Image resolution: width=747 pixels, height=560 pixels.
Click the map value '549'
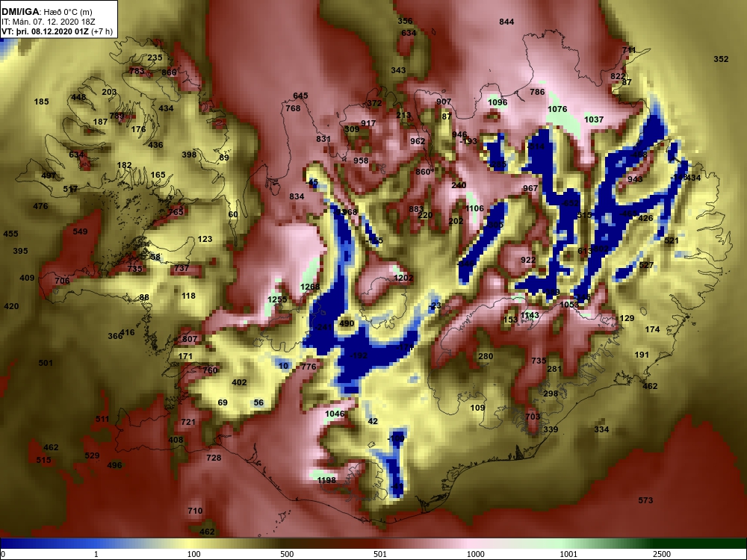(x=80, y=231)
